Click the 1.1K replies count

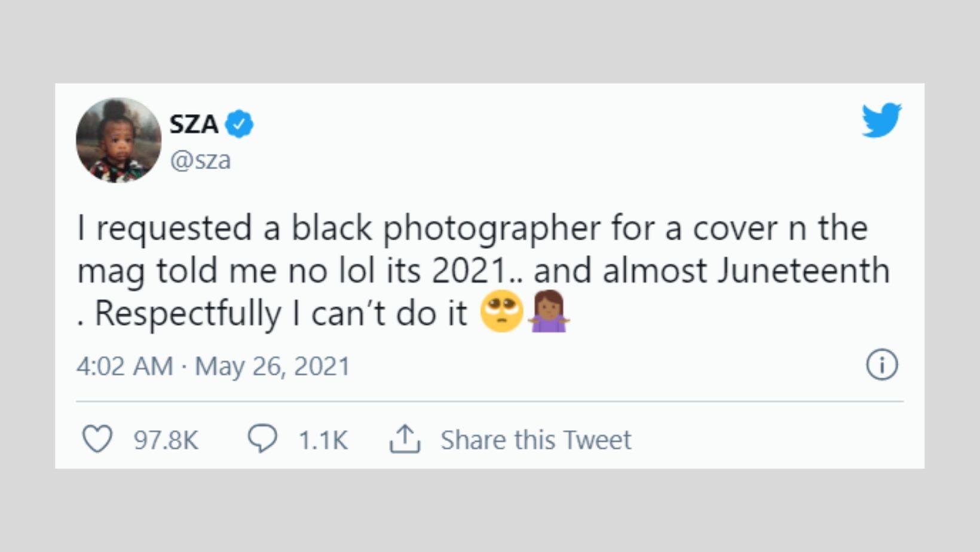(323, 440)
